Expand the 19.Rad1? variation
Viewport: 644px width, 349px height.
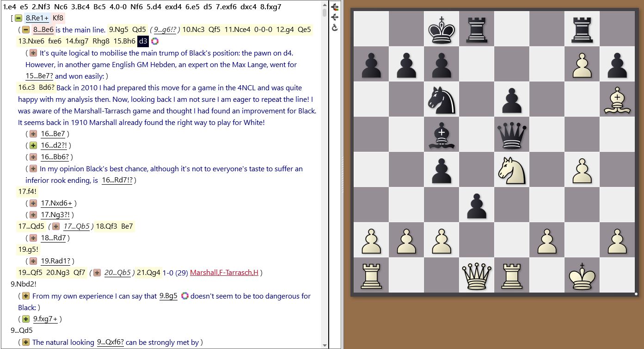[33, 261]
